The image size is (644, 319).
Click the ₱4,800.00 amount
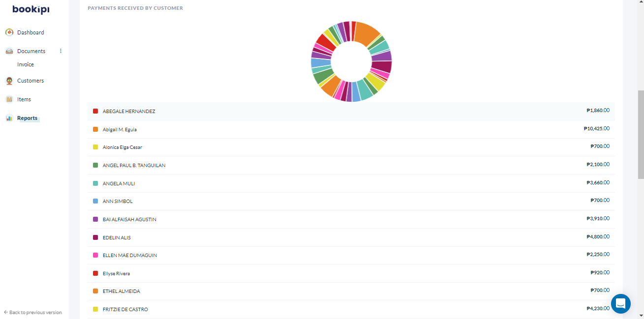(598, 236)
